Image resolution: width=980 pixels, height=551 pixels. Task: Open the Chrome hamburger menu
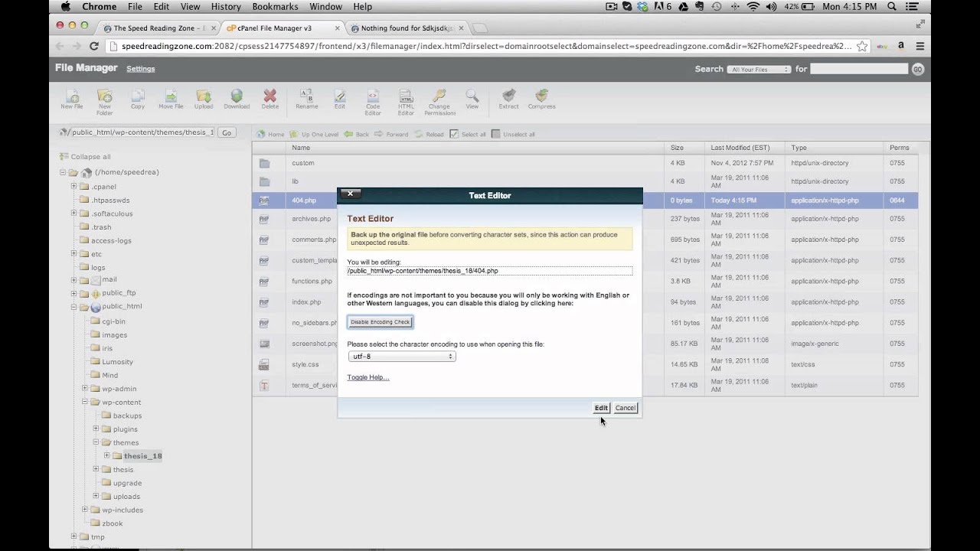[x=920, y=46]
